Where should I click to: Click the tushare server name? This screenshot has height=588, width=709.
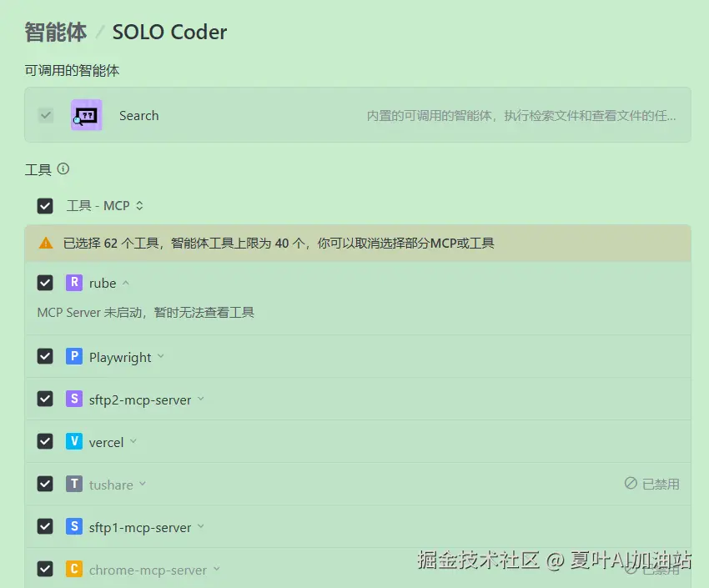coord(111,485)
